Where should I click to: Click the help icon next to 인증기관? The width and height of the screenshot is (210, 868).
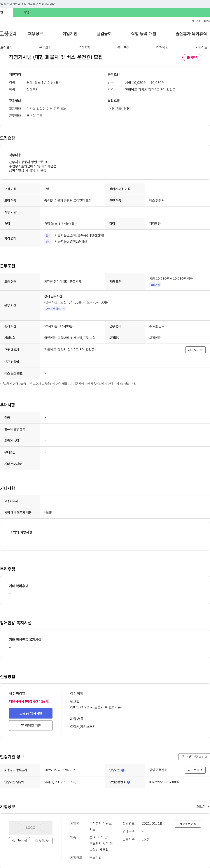123,770
